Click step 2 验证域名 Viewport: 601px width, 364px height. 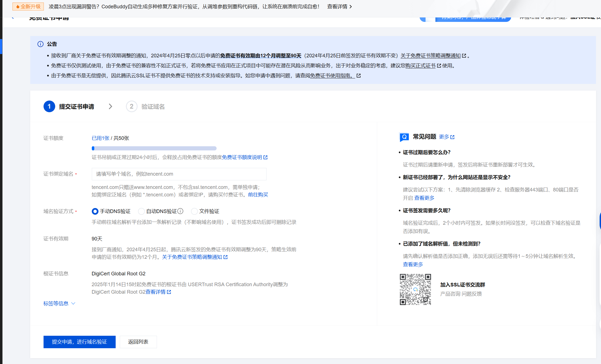[x=145, y=107]
